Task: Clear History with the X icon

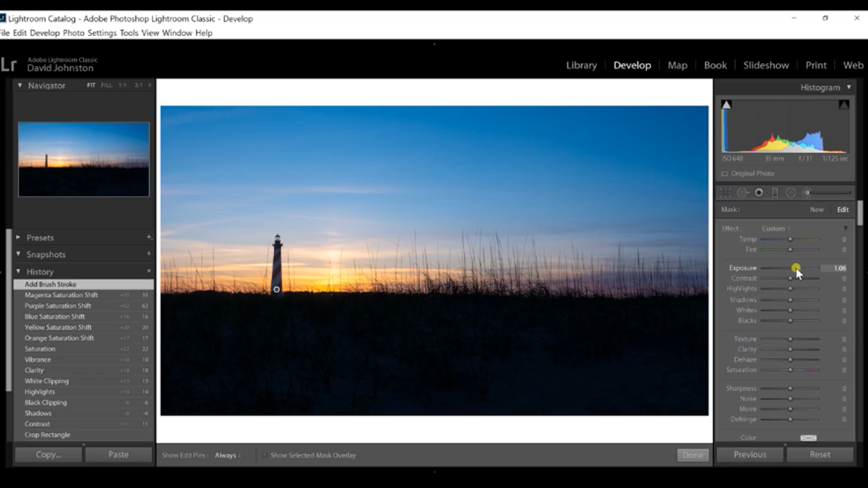Action: pyautogui.click(x=149, y=271)
